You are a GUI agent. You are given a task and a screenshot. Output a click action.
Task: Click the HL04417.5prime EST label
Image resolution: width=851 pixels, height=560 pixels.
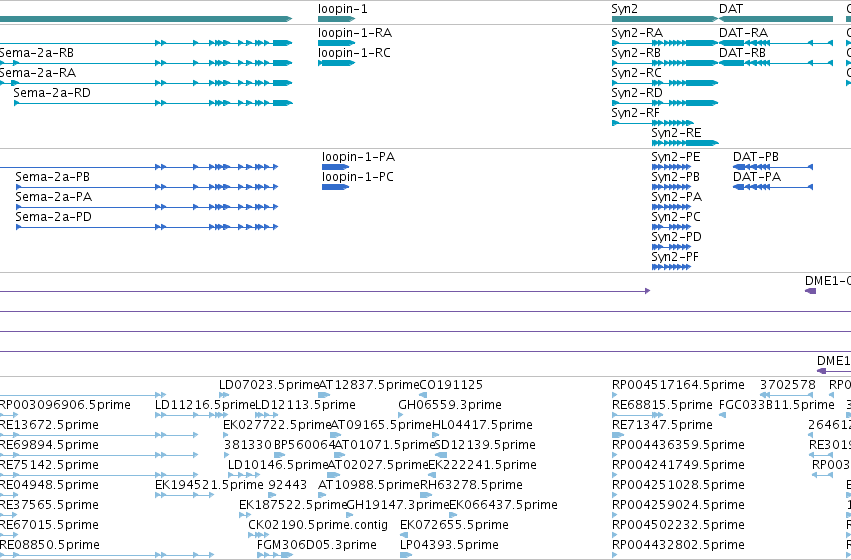[x=482, y=425]
